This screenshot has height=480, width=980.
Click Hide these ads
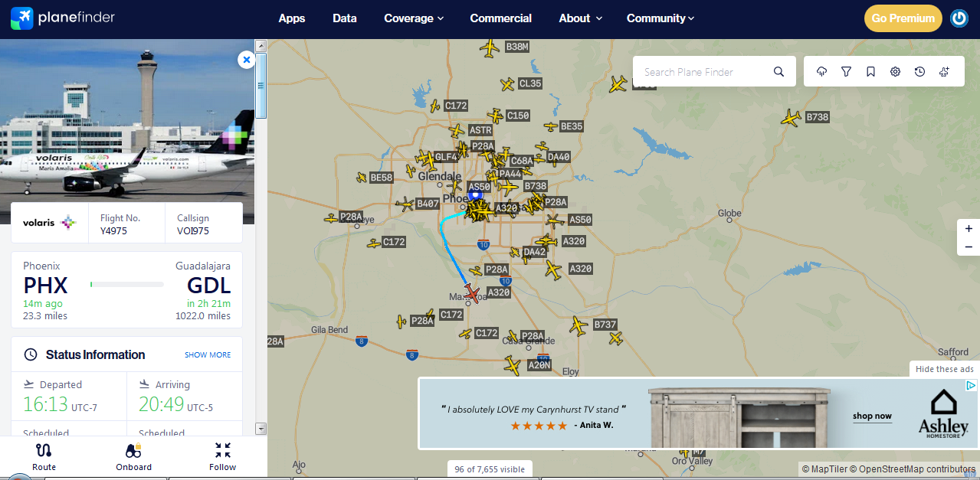pyautogui.click(x=945, y=369)
